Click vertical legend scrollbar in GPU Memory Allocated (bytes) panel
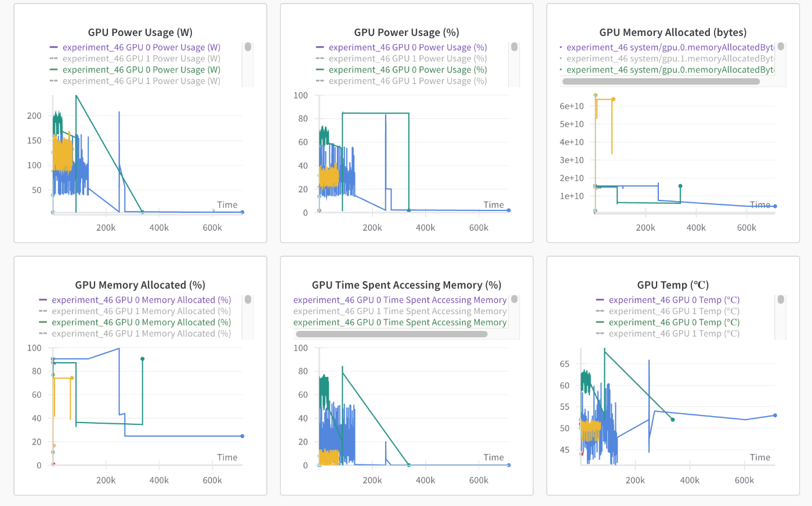Screen dimensions: 812x506 (781, 46)
